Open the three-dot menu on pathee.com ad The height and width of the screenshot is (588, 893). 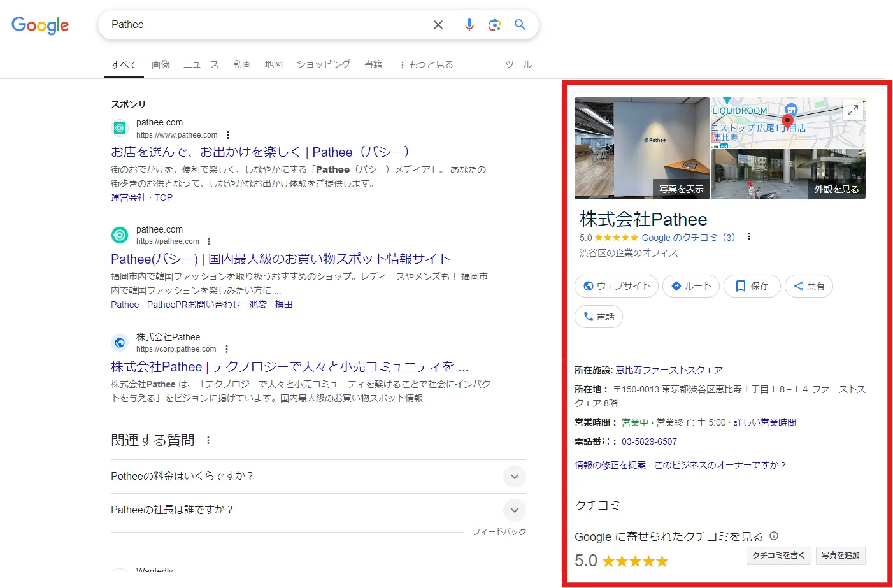point(228,135)
